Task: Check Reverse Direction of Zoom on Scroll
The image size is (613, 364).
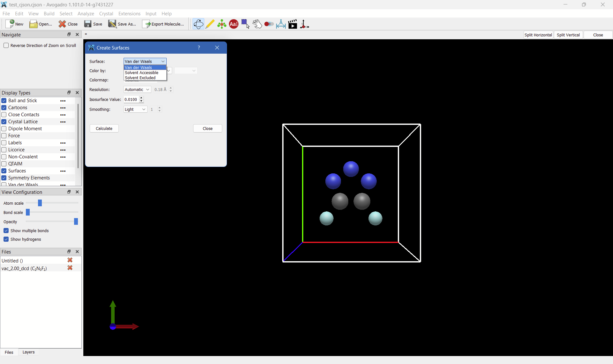Action: click(6, 45)
